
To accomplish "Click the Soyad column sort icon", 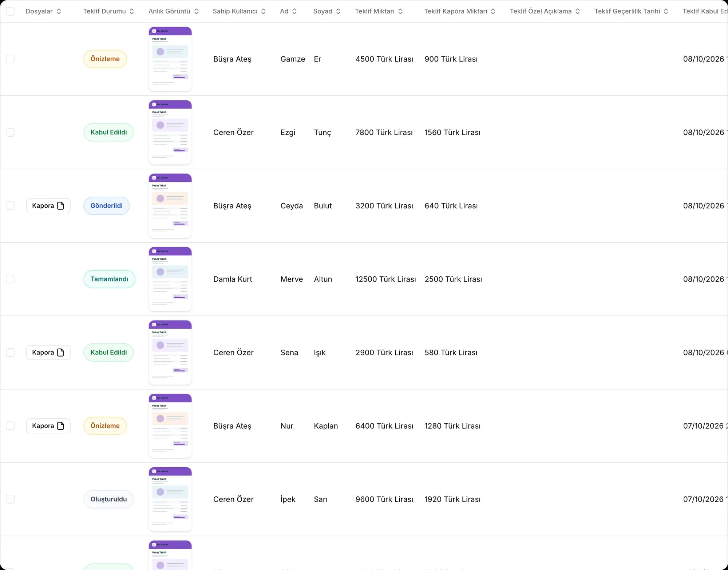I will point(338,11).
